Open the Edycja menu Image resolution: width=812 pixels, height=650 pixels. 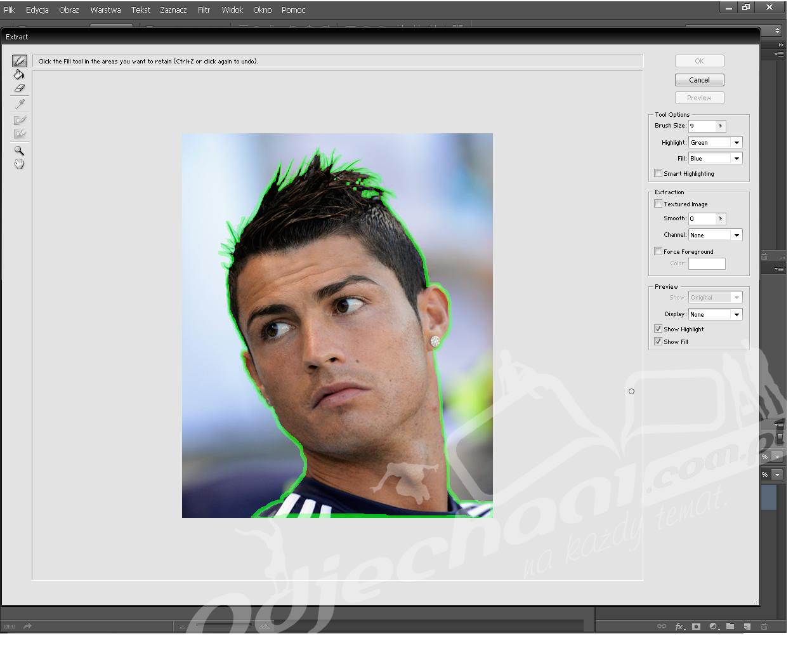(x=37, y=10)
